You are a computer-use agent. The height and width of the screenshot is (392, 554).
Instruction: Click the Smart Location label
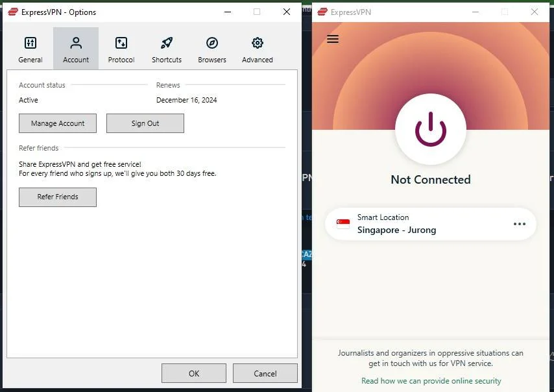point(383,217)
